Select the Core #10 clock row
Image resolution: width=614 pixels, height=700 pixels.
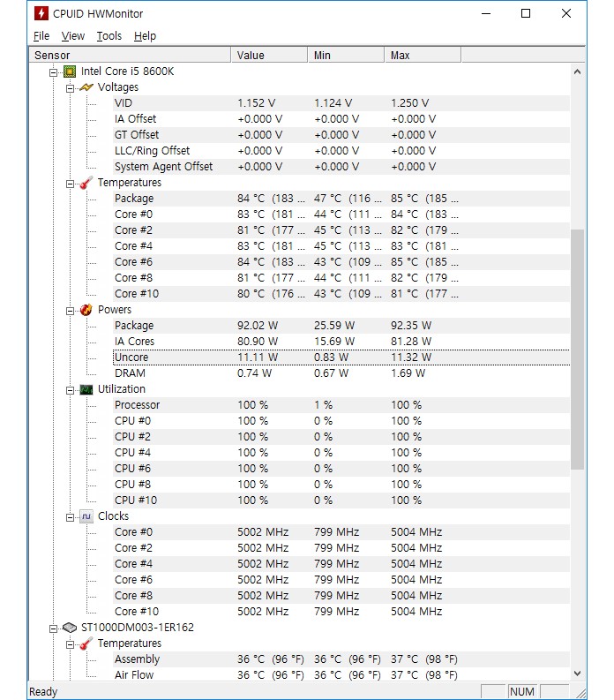tap(341, 612)
